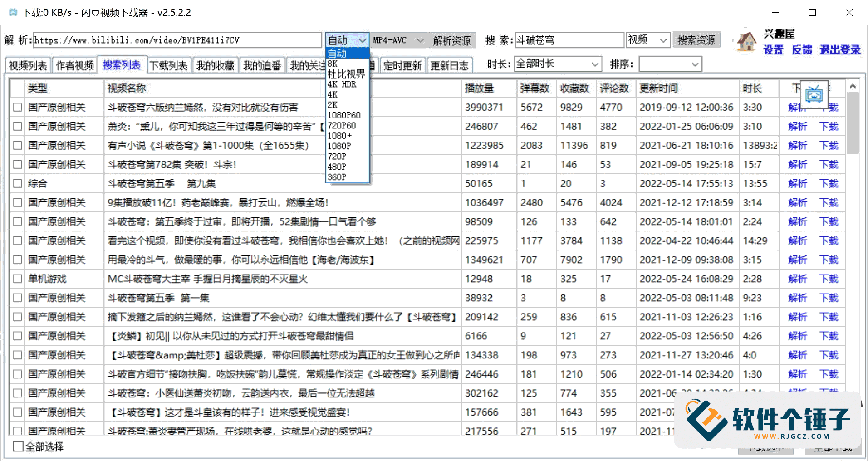
Task: Check the 单机游戏 row checkbox
Action: click(18, 279)
